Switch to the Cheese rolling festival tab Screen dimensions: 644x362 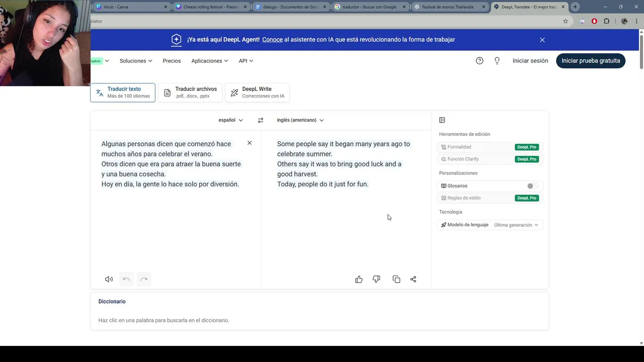[x=211, y=7]
